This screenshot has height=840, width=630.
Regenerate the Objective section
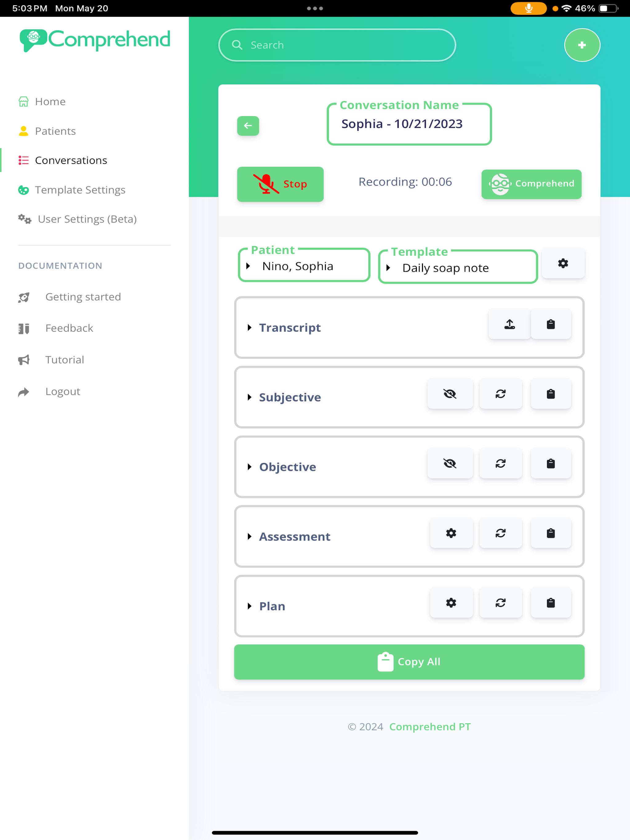click(500, 463)
